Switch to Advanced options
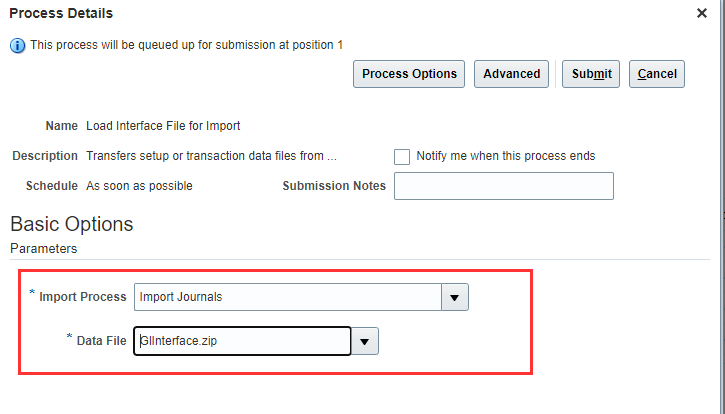Image resolution: width=725 pixels, height=414 pixels. coord(512,74)
